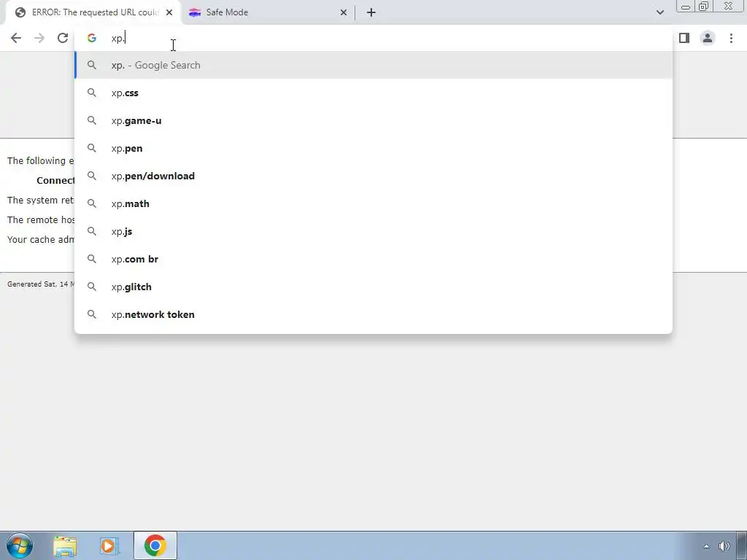Open the tab search dropdown
The width and height of the screenshot is (747, 560).
tap(659, 12)
